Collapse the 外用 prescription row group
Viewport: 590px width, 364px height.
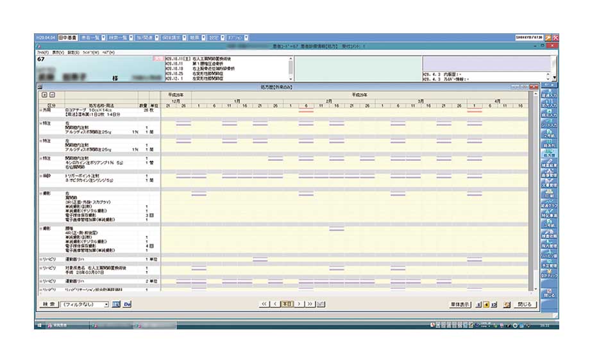[40, 110]
